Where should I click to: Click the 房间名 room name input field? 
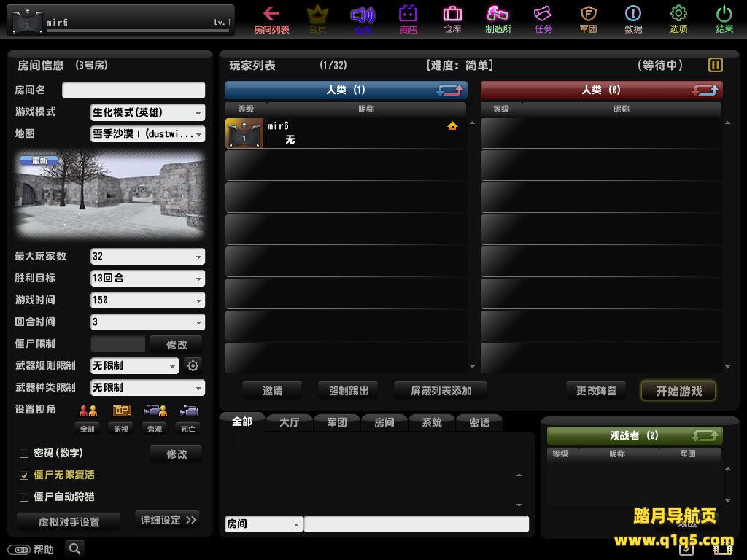click(133, 90)
